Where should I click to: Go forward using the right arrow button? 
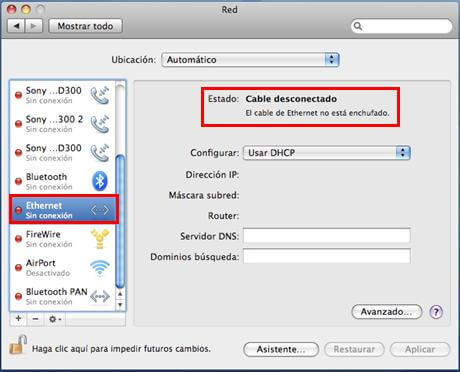[34, 26]
